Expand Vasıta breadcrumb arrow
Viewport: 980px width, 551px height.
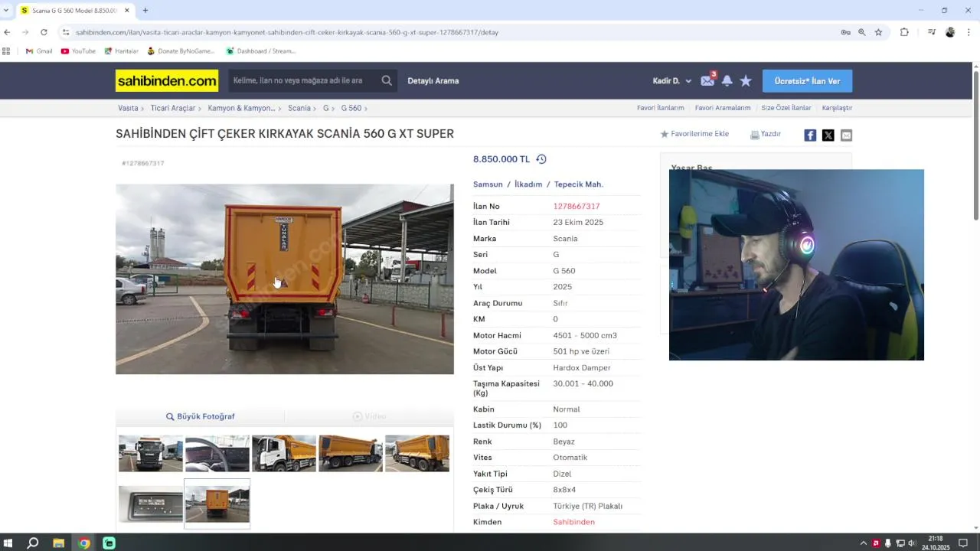tap(143, 109)
